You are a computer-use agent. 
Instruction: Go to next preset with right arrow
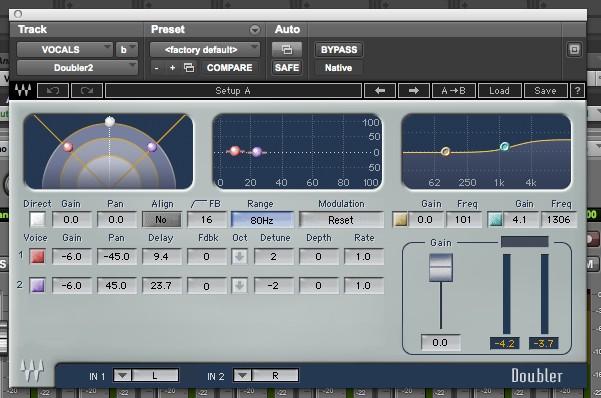(x=414, y=91)
